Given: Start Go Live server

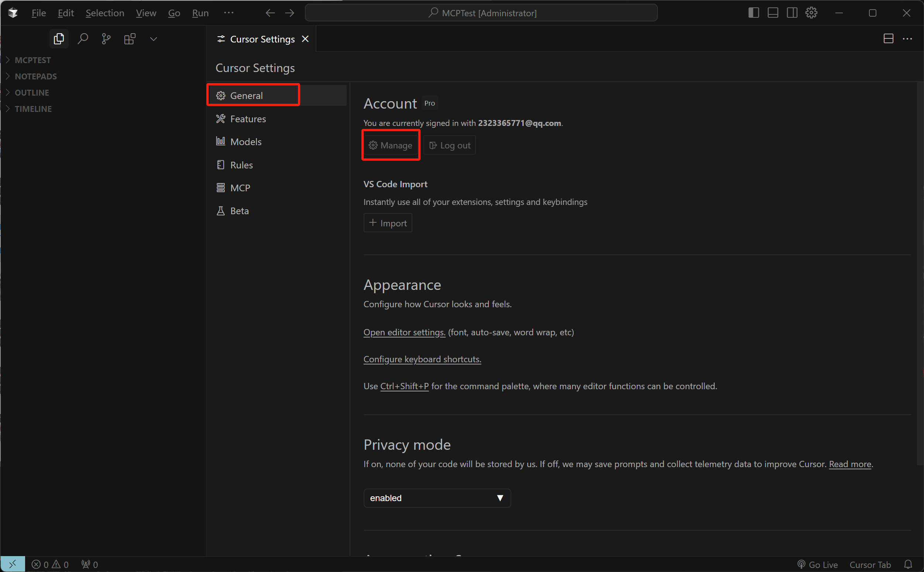Looking at the screenshot, I should click(x=817, y=565).
